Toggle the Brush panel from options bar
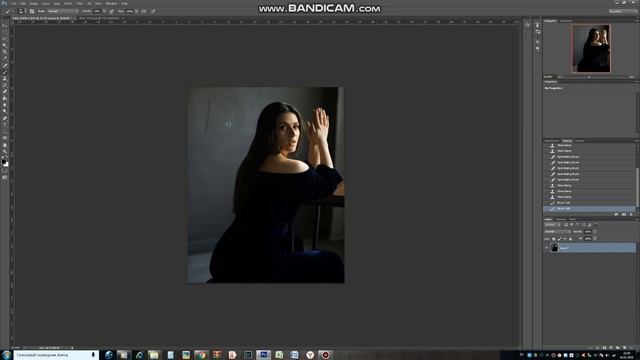This screenshot has height=360, width=640. pos(32,11)
